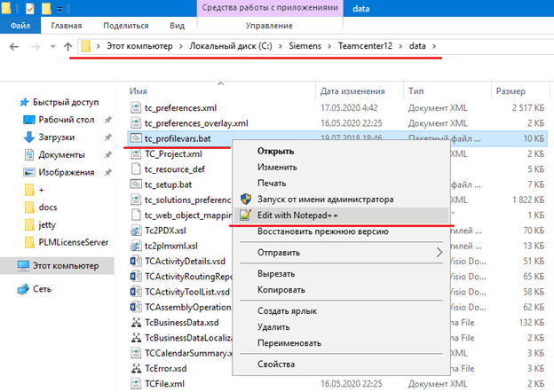This screenshot has height=392, width=554.
Task: Choose Открыть in context menu
Action: click(275, 151)
